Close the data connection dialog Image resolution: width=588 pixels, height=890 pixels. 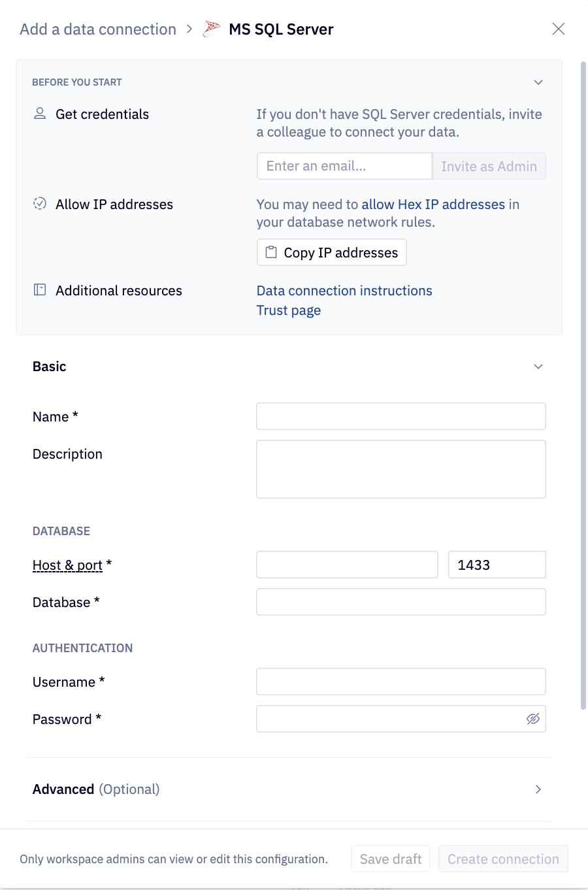point(559,29)
